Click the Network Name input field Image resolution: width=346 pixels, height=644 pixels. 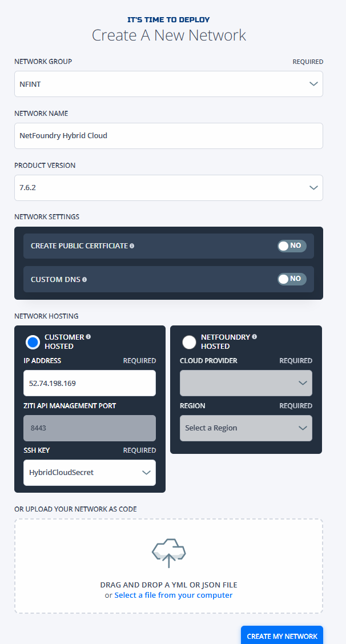[x=168, y=135]
